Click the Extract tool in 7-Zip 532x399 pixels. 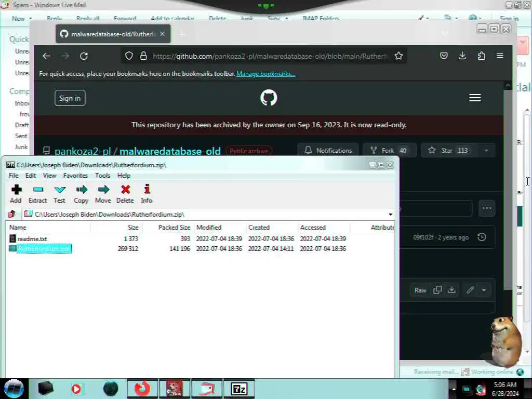pos(37,194)
